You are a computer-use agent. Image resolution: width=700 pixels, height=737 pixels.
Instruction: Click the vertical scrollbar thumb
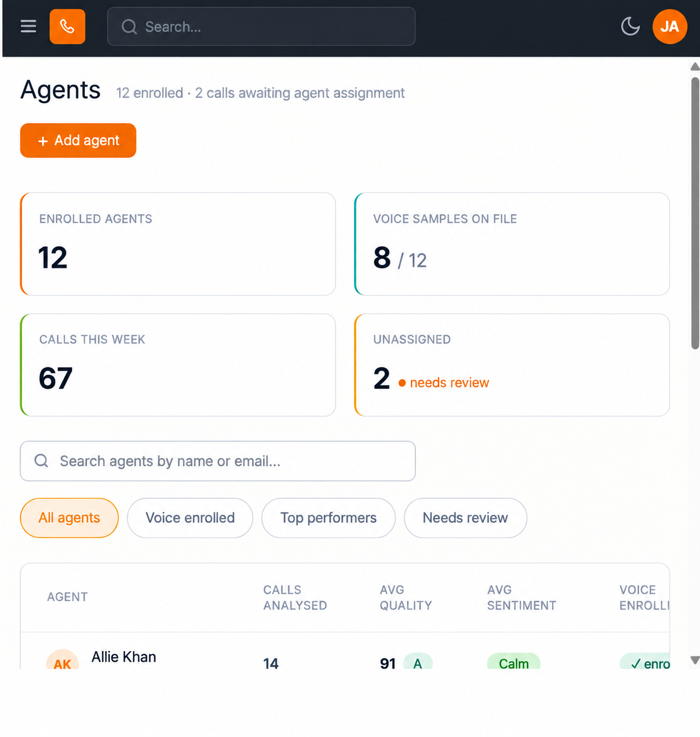(x=695, y=213)
